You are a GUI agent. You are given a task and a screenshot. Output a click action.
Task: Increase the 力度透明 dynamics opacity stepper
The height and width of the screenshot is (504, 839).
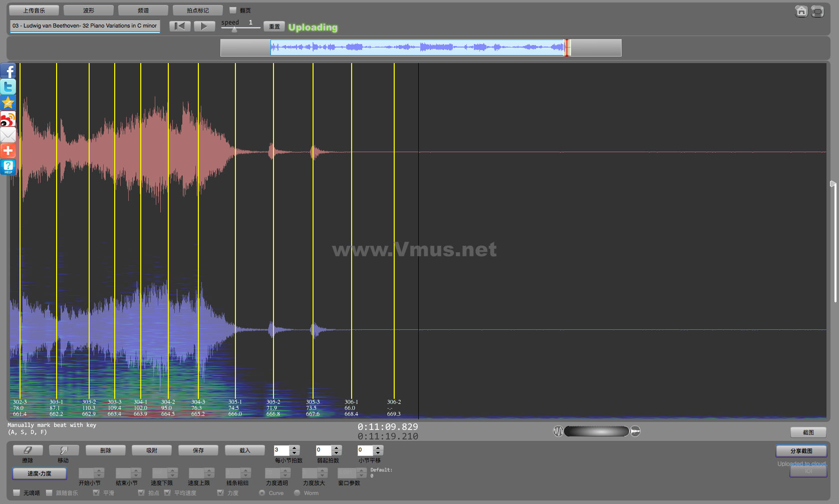[286, 470]
